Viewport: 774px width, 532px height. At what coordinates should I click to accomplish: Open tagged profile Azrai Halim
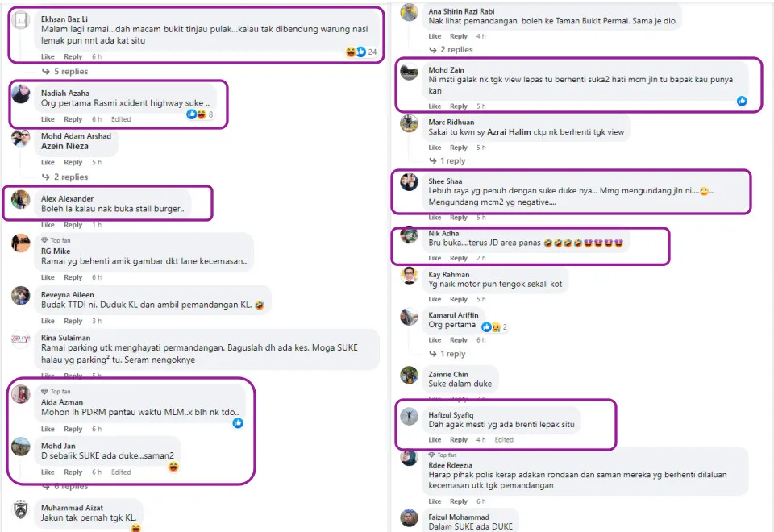tap(508, 131)
